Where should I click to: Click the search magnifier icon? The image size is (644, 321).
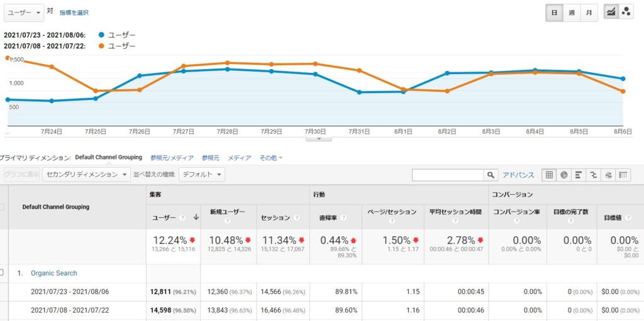tap(491, 175)
